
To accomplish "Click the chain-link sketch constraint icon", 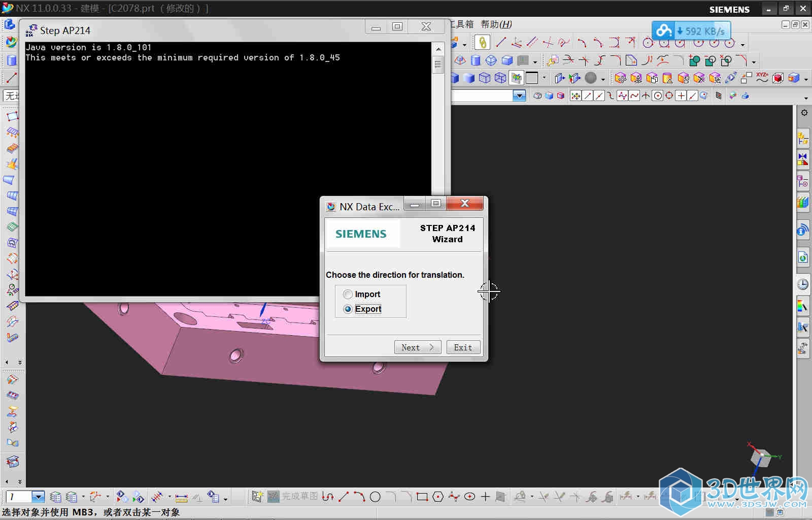I will click(x=483, y=43).
